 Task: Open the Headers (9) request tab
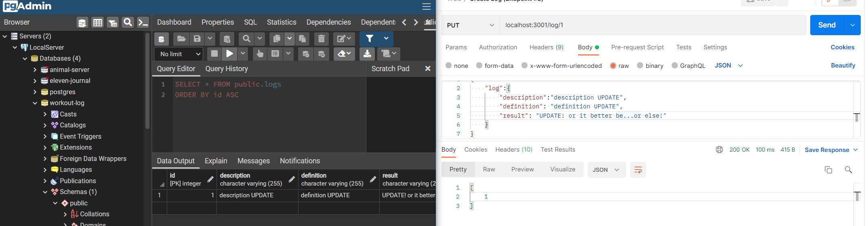pyautogui.click(x=546, y=47)
